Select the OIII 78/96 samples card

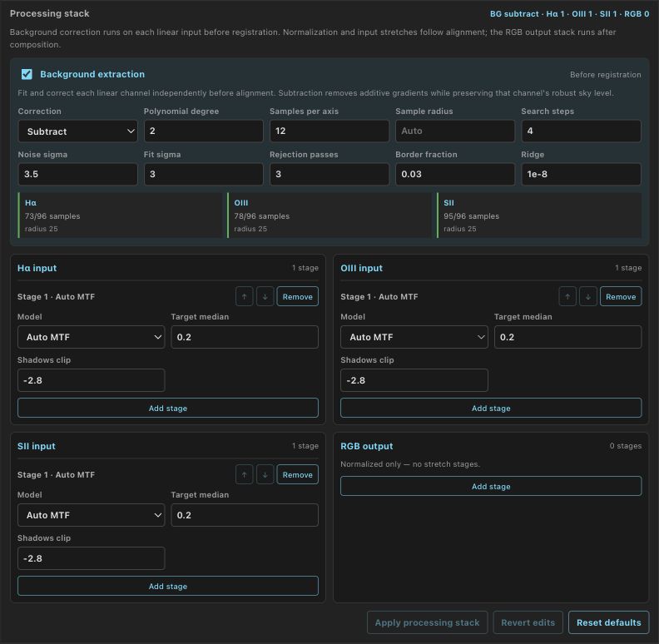329,215
